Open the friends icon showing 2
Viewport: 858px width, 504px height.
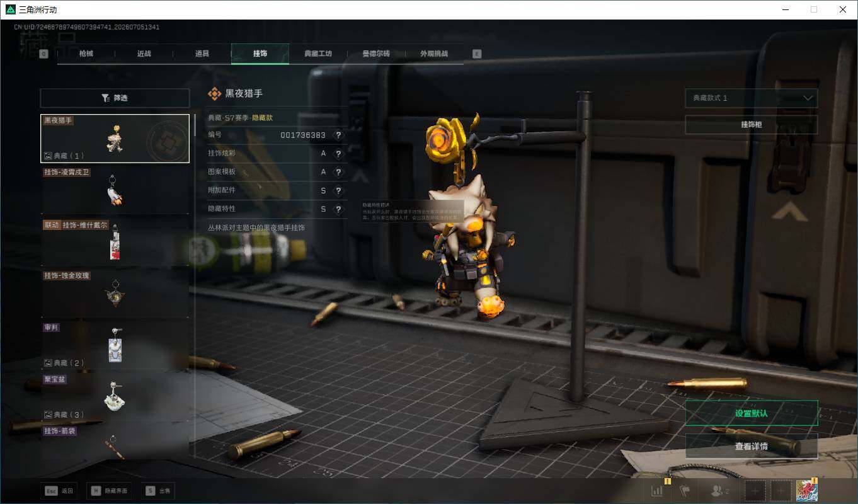[719, 491]
